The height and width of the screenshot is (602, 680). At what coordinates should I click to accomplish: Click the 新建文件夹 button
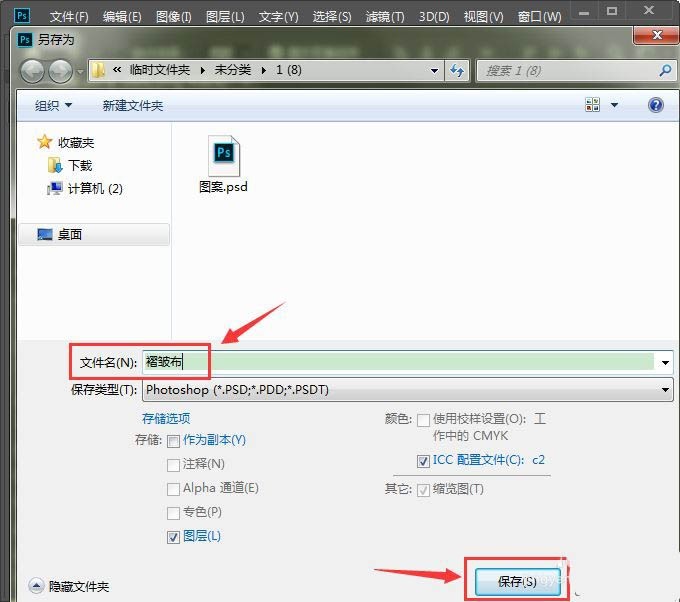[x=133, y=105]
